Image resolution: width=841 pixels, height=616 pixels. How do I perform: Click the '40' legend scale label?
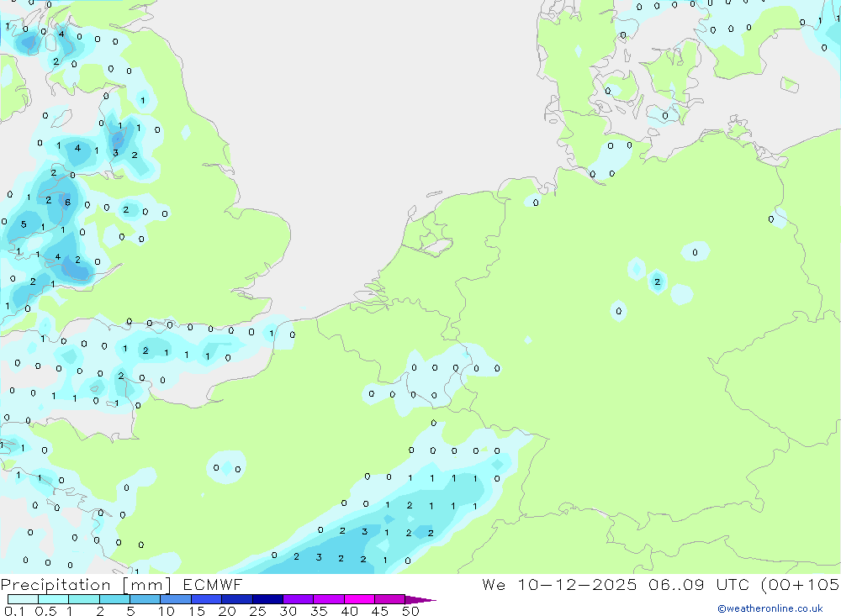pyautogui.click(x=350, y=611)
